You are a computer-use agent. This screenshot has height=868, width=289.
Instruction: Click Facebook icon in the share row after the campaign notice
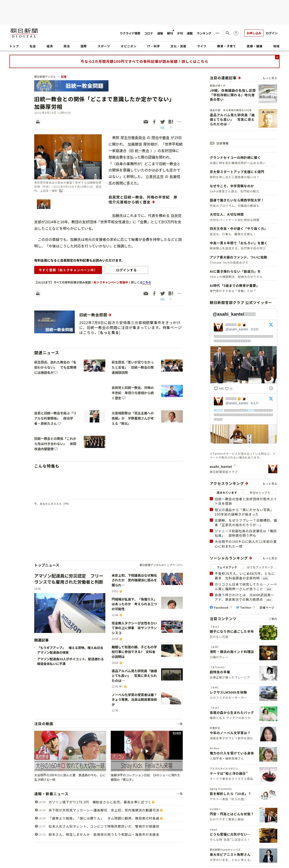click(x=154, y=293)
